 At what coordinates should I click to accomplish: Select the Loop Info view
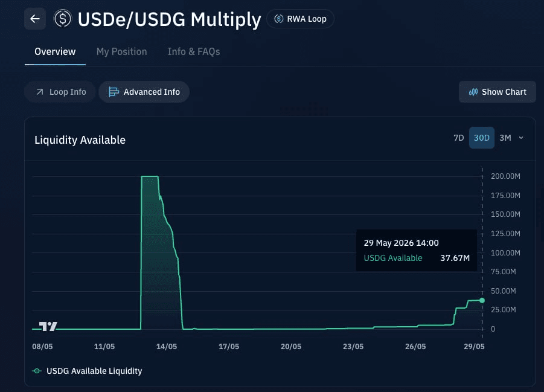60,92
